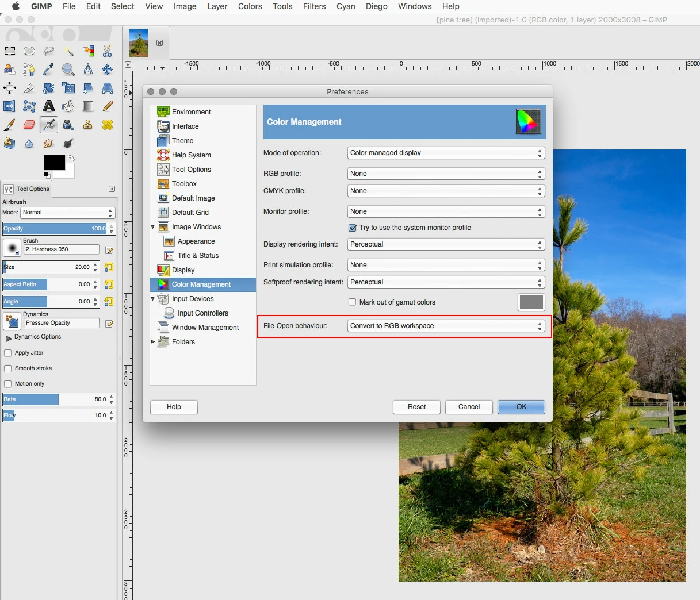This screenshot has width=700, height=600.
Task: Toggle Smooth stroke option
Action: (x=8, y=368)
